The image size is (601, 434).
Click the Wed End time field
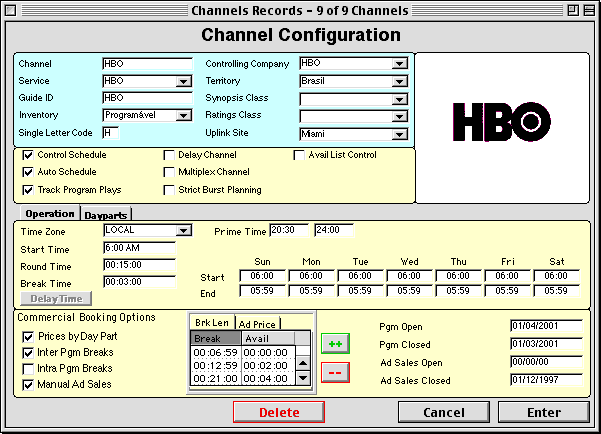coord(409,291)
